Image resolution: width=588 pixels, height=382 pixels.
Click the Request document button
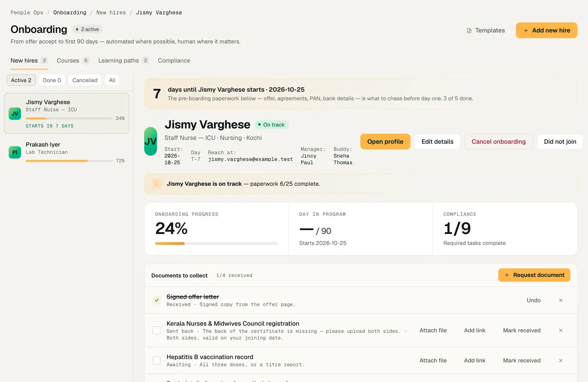click(534, 275)
